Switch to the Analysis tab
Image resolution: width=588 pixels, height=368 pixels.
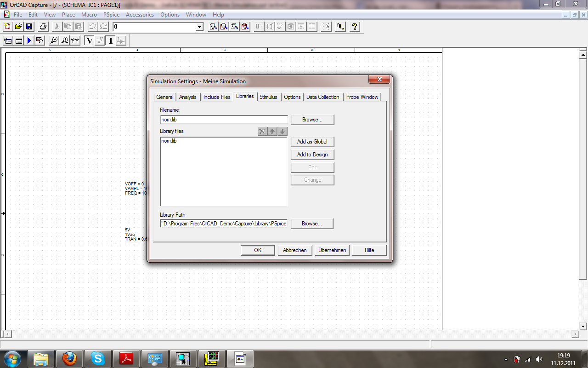pyautogui.click(x=187, y=97)
